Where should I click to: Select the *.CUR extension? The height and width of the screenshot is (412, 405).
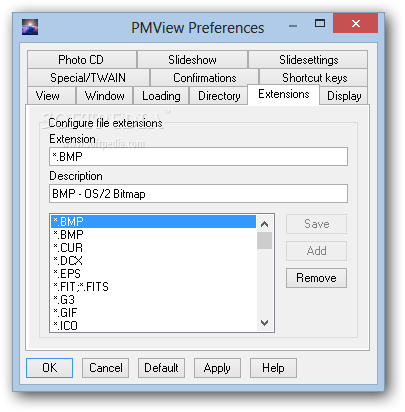154,248
